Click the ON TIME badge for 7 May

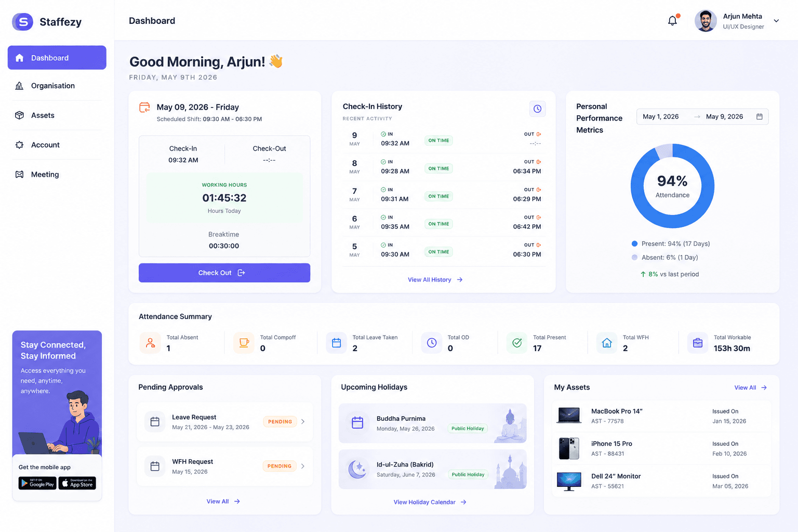click(438, 196)
